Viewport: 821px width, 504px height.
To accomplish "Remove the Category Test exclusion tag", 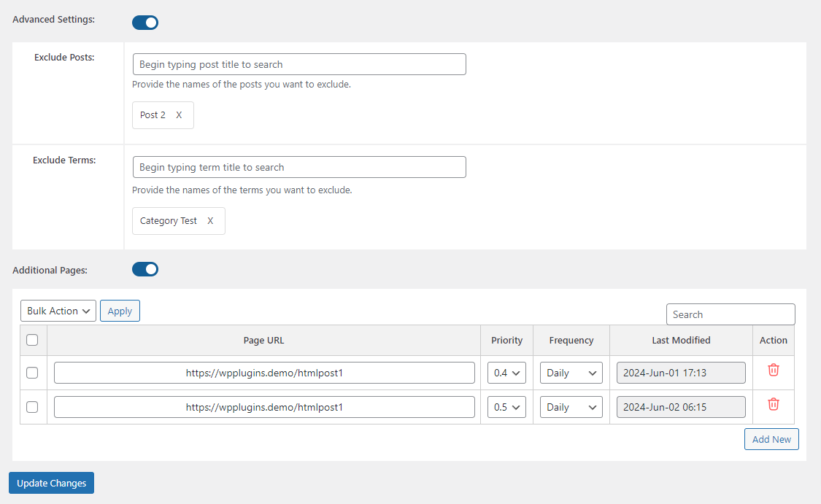I will (210, 221).
